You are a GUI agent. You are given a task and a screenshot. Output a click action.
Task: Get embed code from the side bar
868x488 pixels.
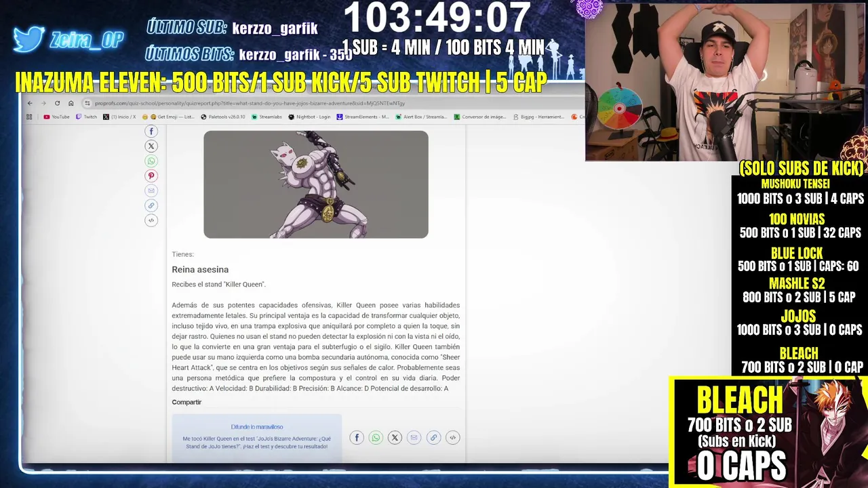tap(151, 220)
